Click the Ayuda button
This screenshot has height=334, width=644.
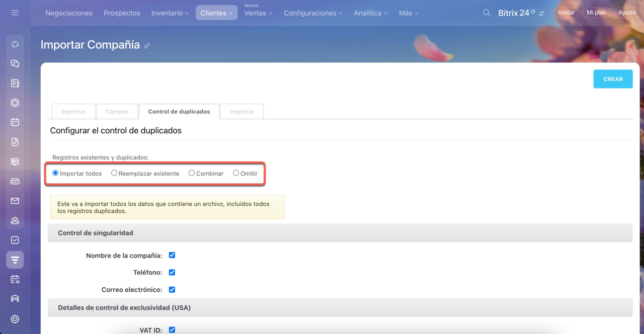point(627,13)
